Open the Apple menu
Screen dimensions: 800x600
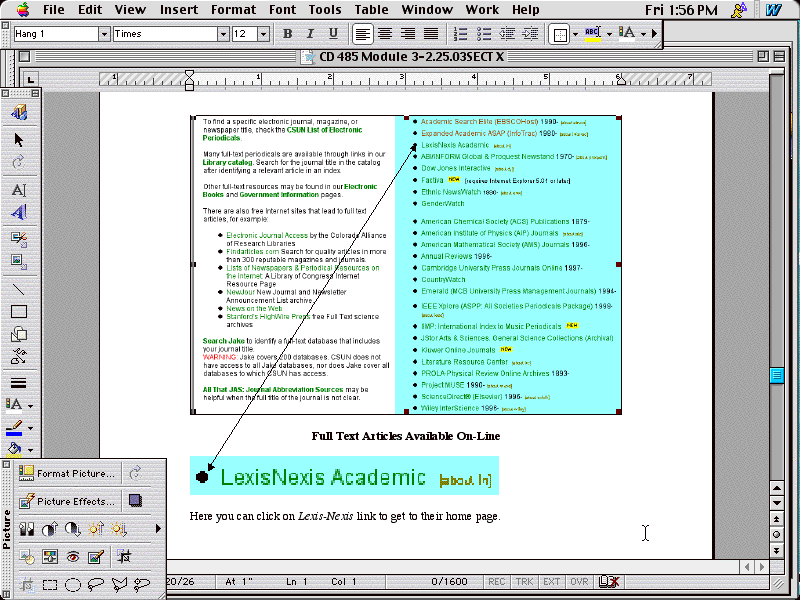click(23, 10)
